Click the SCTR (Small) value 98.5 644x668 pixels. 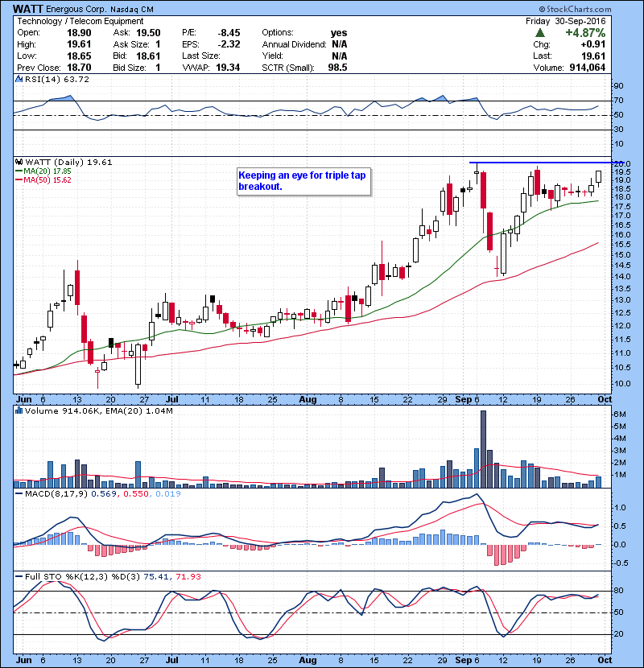coord(337,68)
